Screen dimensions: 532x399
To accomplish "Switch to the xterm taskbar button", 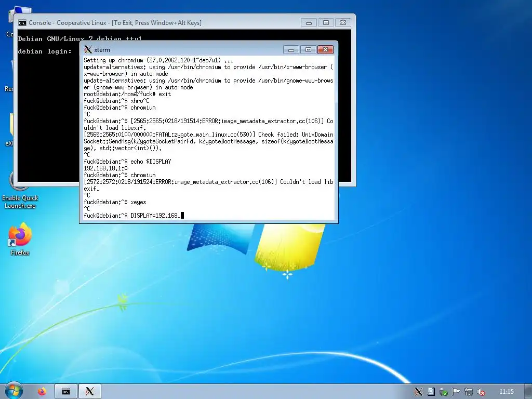I will tap(89, 392).
